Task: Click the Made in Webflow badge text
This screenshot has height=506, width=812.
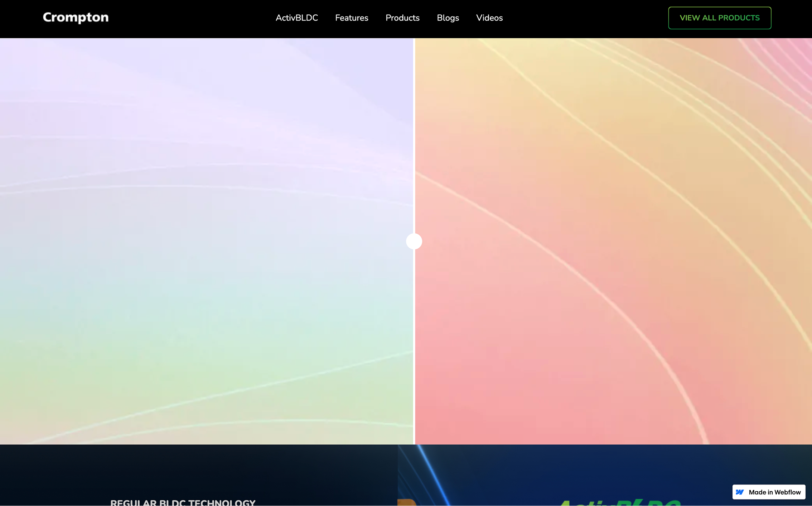Action: pyautogui.click(x=774, y=492)
